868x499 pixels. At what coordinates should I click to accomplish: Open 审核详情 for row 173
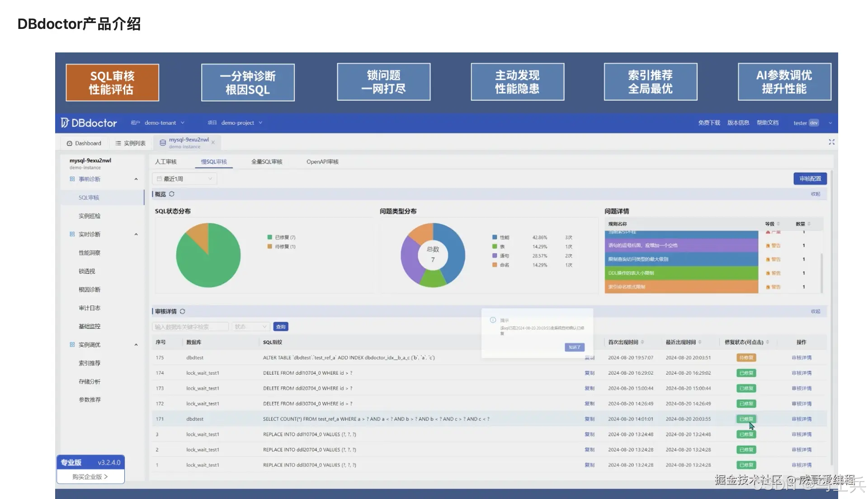[802, 388]
